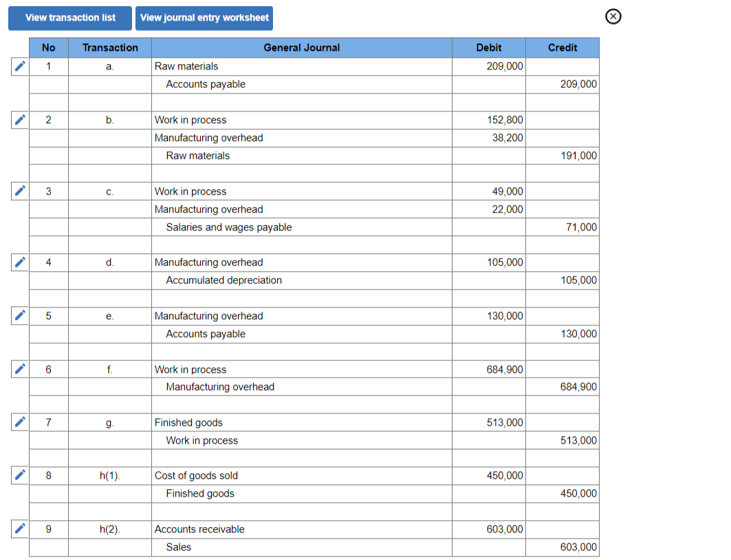Image resolution: width=731 pixels, height=560 pixels.
Task: Edit entry 8 Cost of goods sold
Action: tap(19, 475)
